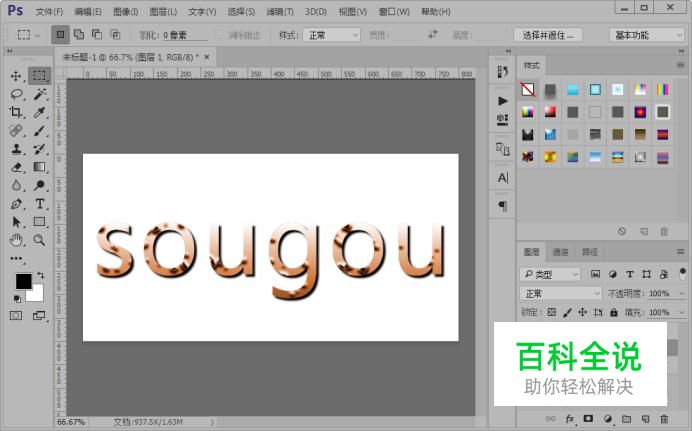The image size is (692, 431).
Task: Toggle Quick Mask mode
Action: coord(16,315)
